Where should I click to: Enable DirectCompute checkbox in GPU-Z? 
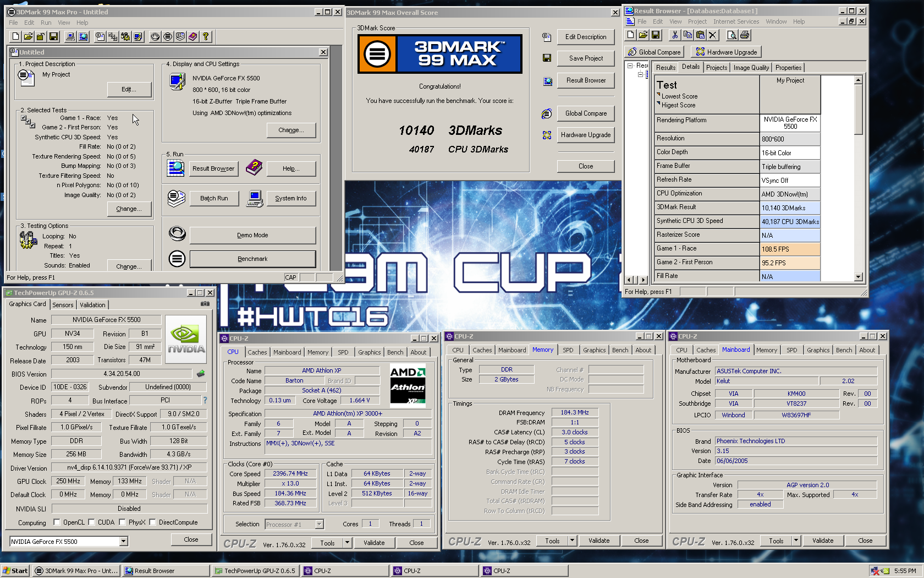click(152, 522)
